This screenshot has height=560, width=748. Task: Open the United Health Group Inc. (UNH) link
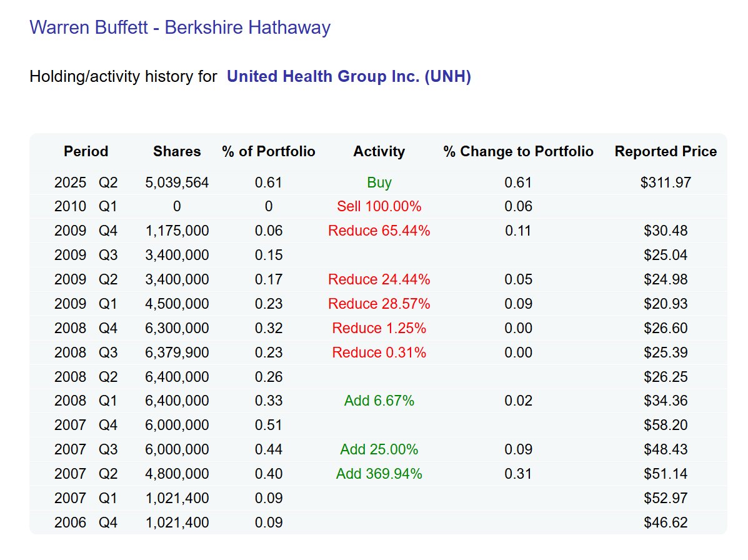tap(349, 76)
